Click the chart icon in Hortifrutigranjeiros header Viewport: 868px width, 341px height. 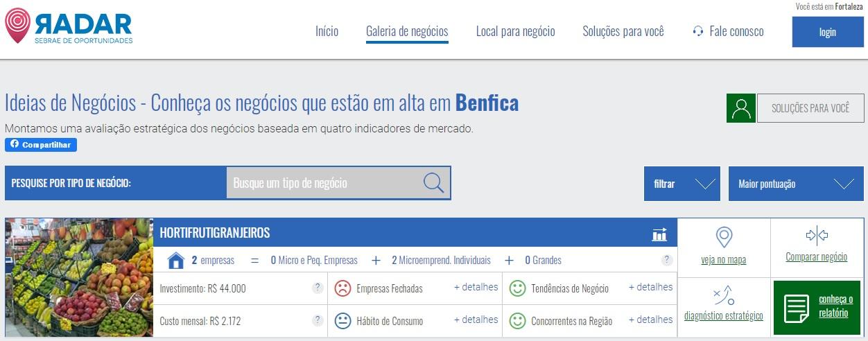coord(659,234)
